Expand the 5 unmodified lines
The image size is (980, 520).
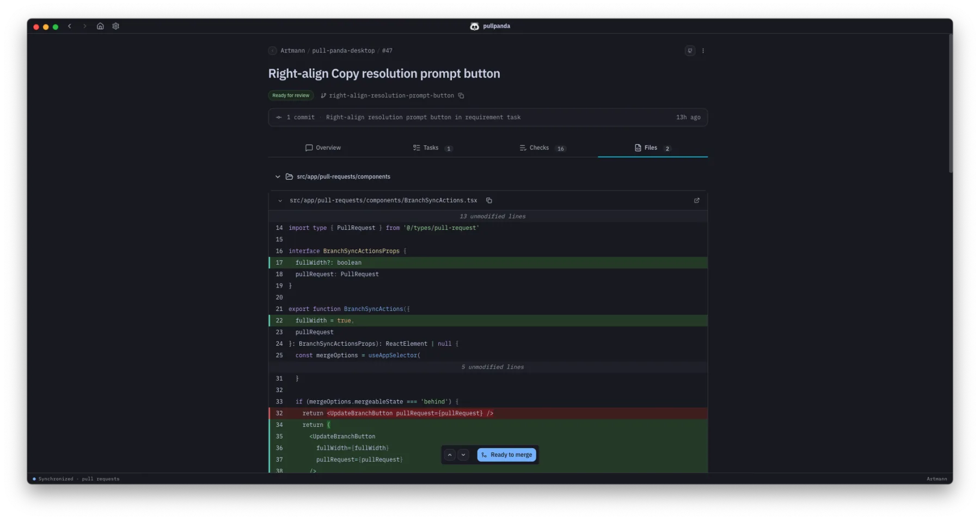pyautogui.click(x=488, y=367)
